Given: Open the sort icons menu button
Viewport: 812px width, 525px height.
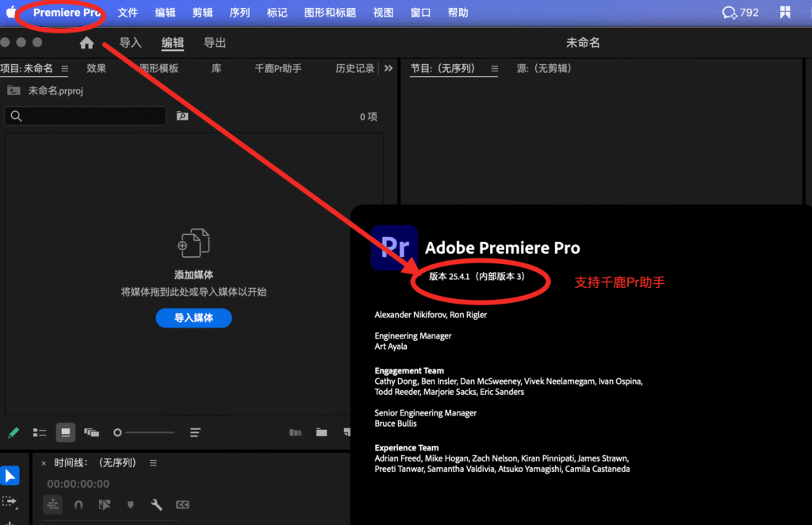Looking at the screenshot, I should pos(195,432).
